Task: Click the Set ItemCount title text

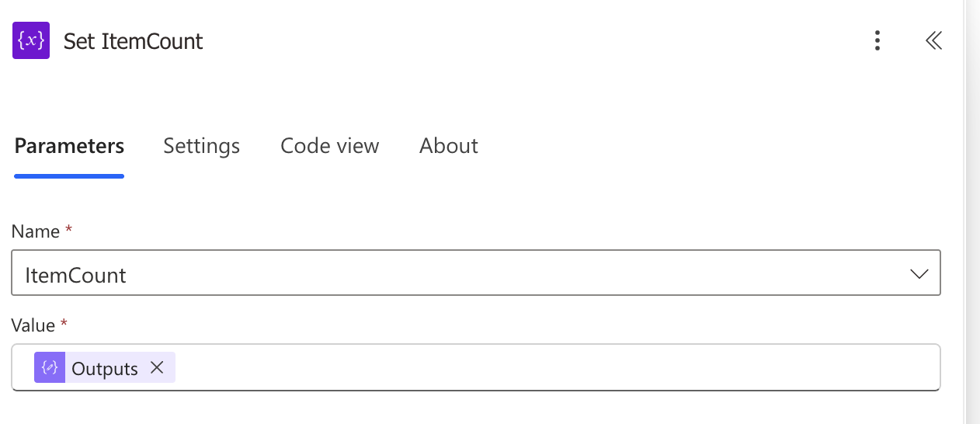Action: tap(133, 41)
